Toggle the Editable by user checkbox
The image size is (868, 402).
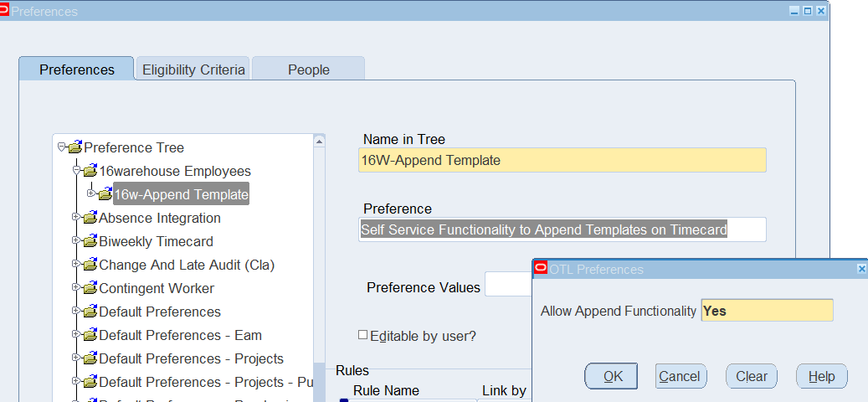pos(362,335)
